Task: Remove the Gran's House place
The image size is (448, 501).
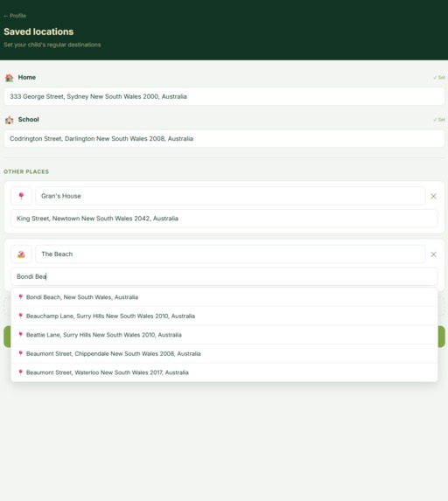Action: pyautogui.click(x=433, y=196)
